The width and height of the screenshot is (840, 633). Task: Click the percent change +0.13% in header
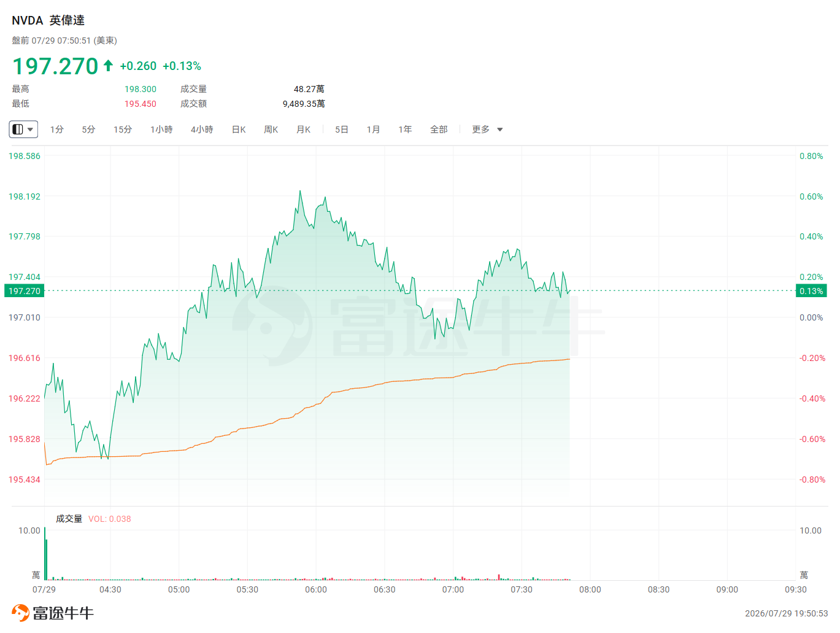pyautogui.click(x=182, y=66)
